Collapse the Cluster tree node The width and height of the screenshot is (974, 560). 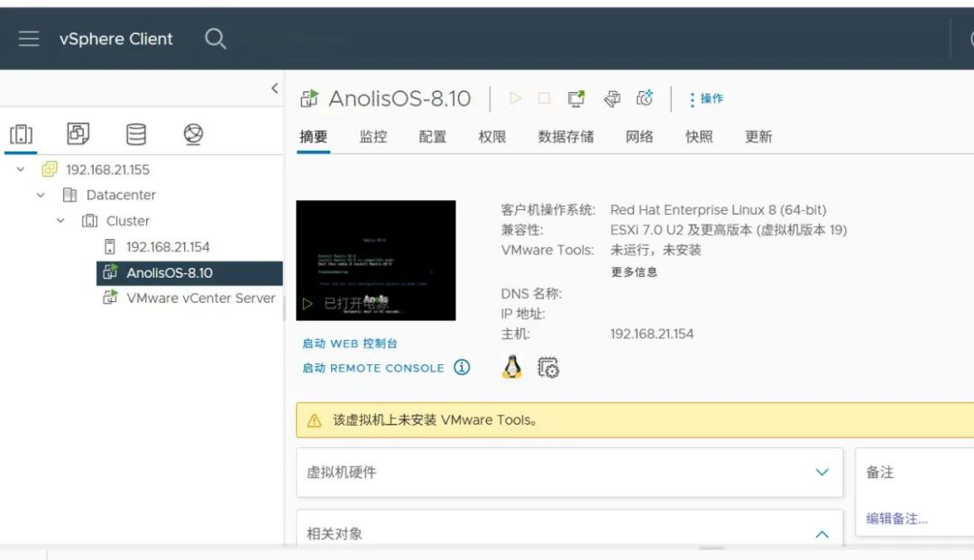click(60, 220)
